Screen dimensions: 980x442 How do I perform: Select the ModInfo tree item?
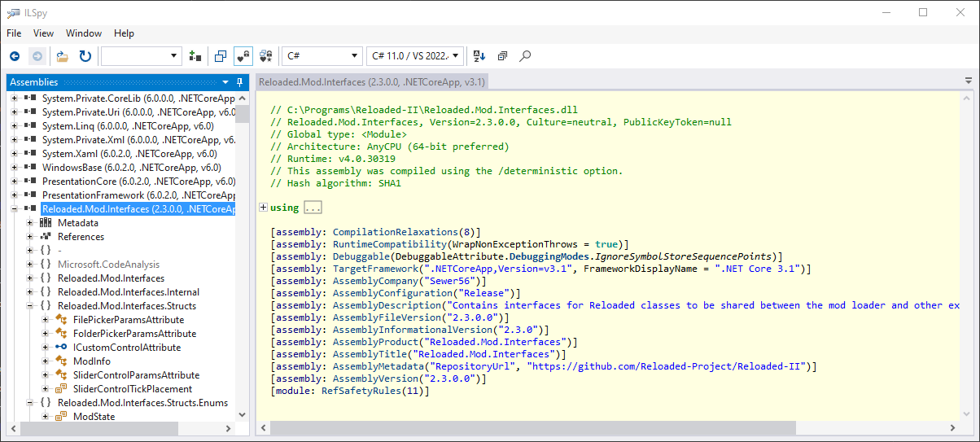pyautogui.click(x=92, y=361)
